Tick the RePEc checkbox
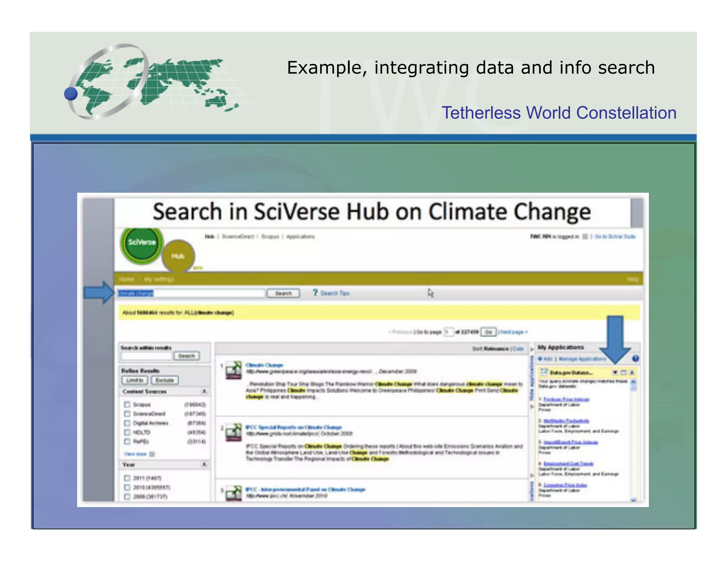The image size is (728, 562). coord(127,441)
